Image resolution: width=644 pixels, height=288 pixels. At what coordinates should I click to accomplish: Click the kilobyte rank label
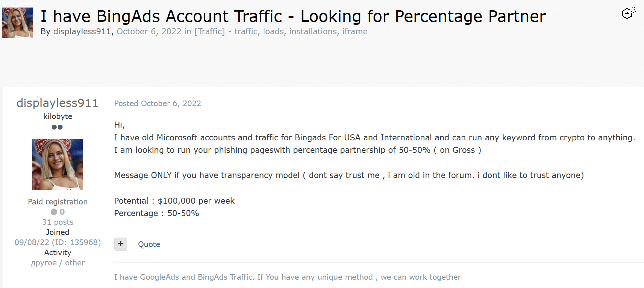(x=58, y=116)
